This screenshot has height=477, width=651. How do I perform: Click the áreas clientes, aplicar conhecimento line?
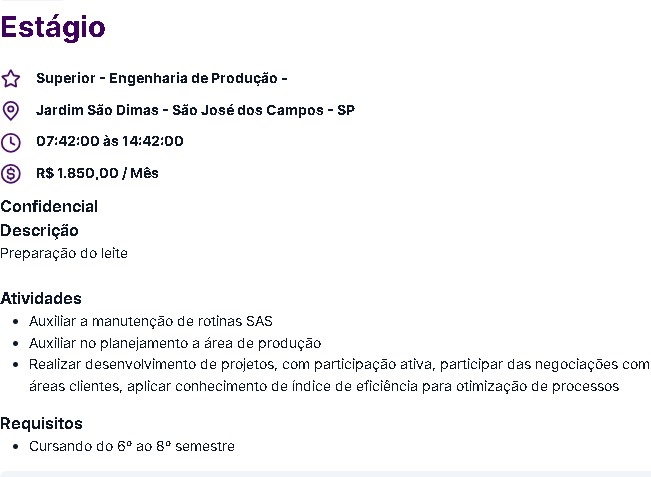point(324,386)
